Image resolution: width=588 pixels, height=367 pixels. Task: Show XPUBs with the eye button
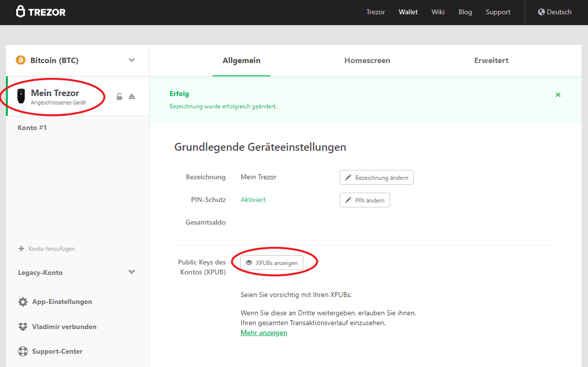click(272, 263)
